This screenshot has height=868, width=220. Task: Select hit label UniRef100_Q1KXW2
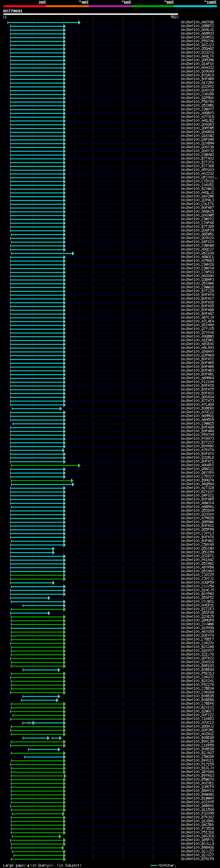[x=197, y=136]
